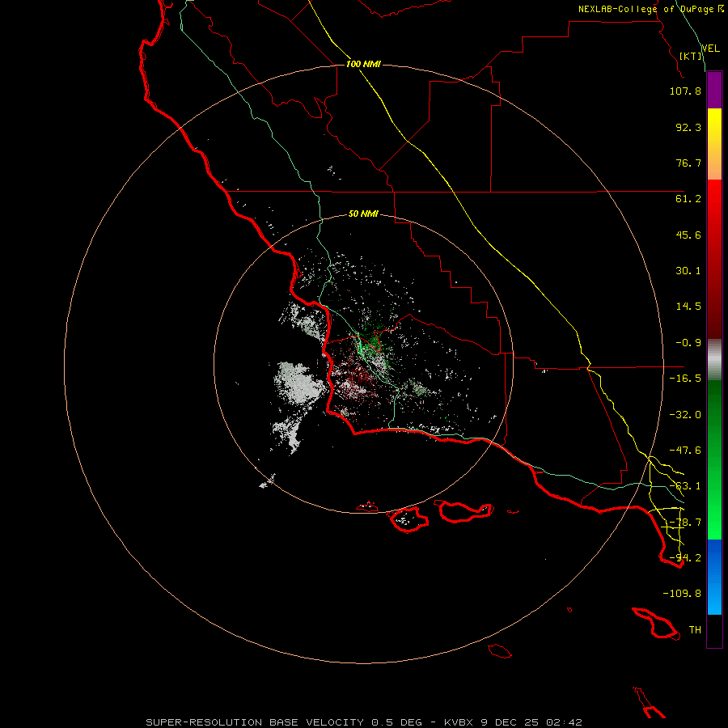Select the 30.1 legend value
Image resolution: width=728 pixels, height=728 pixels.
coord(688,271)
